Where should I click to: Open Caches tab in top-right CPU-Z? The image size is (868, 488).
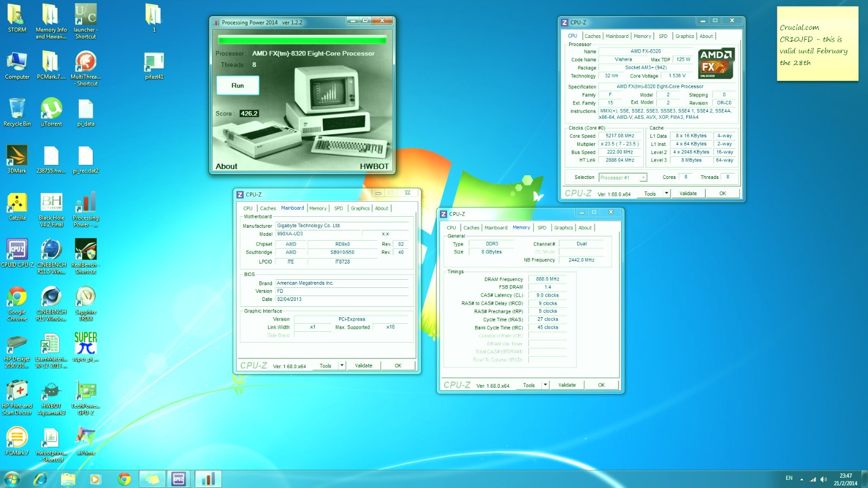pos(592,36)
